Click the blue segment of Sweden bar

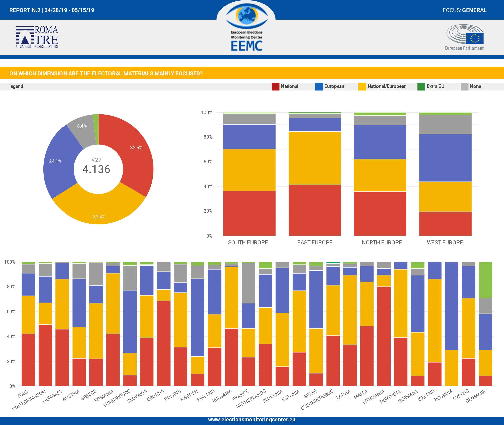click(x=198, y=317)
